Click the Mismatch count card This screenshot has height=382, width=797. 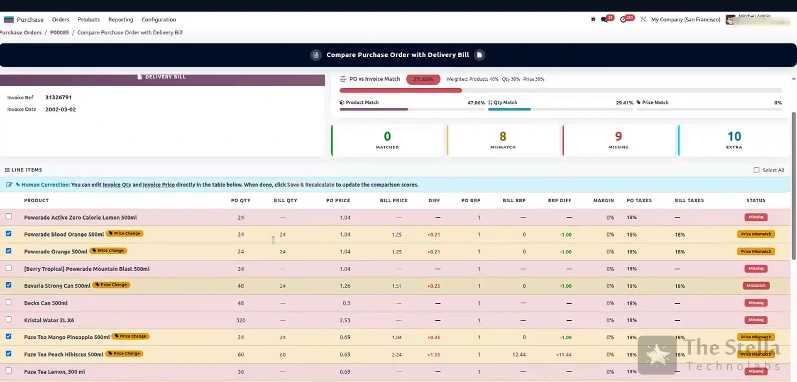click(x=503, y=140)
